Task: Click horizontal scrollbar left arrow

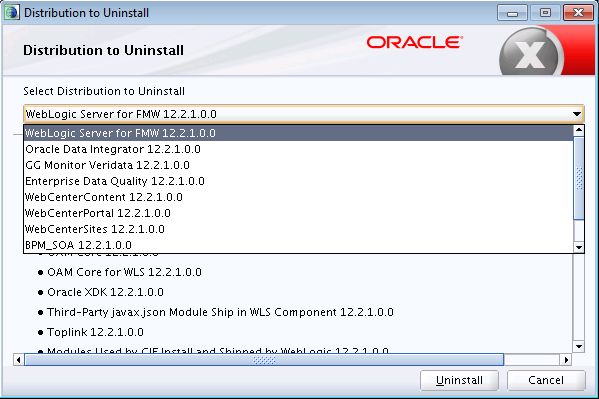Action: pyautogui.click(x=18, y=360)
